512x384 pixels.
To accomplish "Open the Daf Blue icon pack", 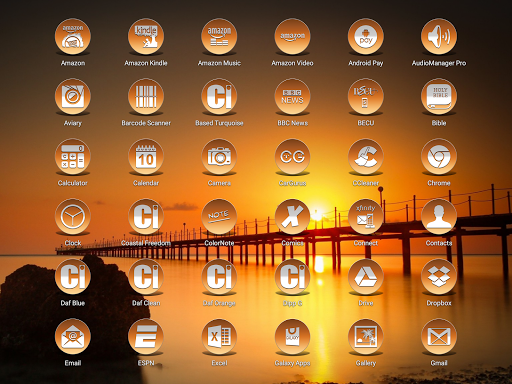I will 73,277.
